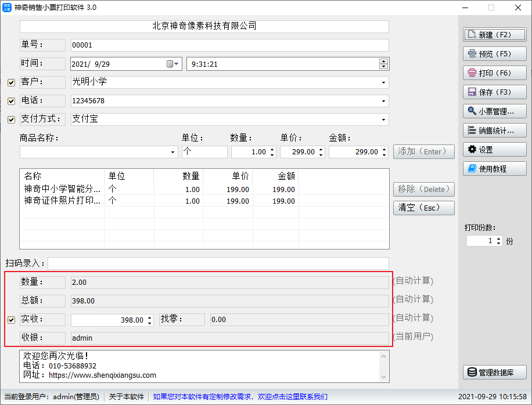Click the 单号 field containing 00001
Screen dimensions: 532x405
tap(229, 45)
